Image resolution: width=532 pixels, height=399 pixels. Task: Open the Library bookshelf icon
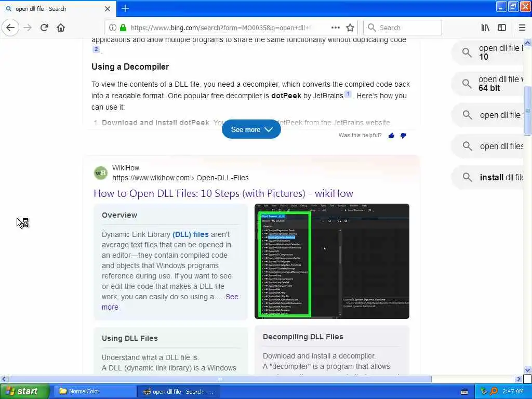pos(485,28)
